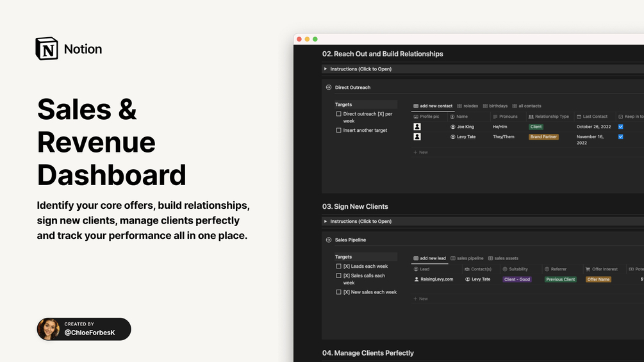
Task: Expand Instructions toggle under Sign New Clients
Action: 326,221
